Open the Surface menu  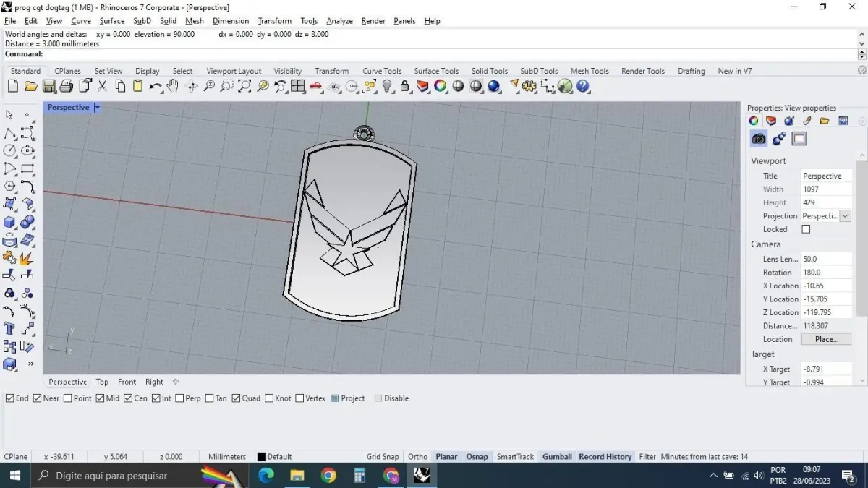112,21
